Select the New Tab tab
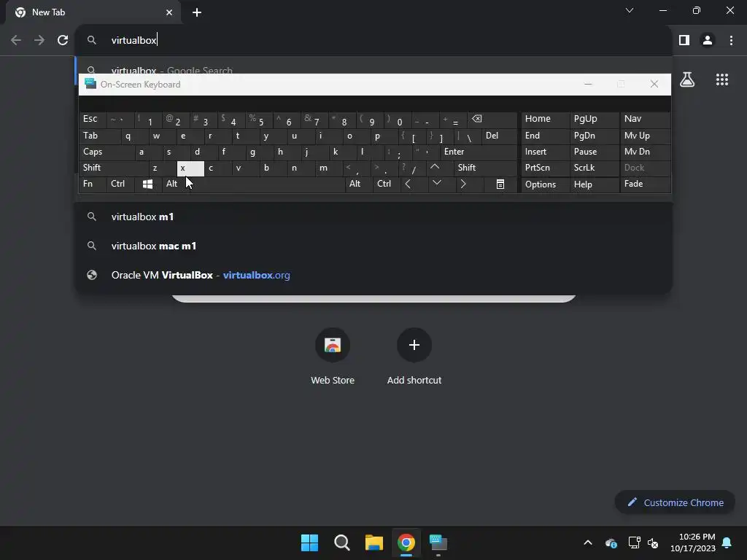Image resolution: width=747 pixels, height=560 pixels. pyautogui.click(x=93, y=12)
